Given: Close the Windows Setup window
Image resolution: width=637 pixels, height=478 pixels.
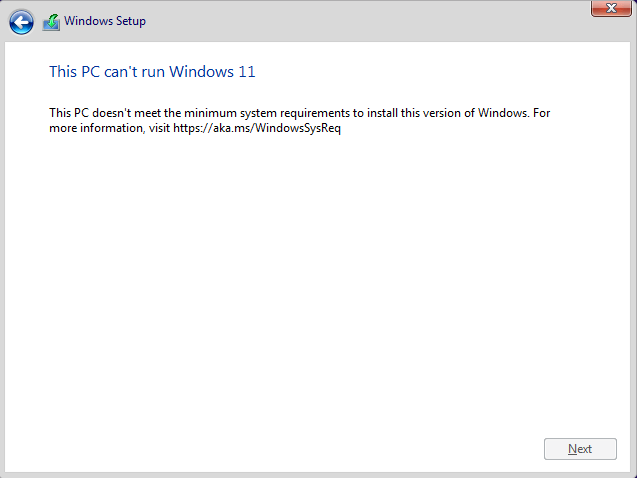Looking at the screenshot, I should 611,8.
